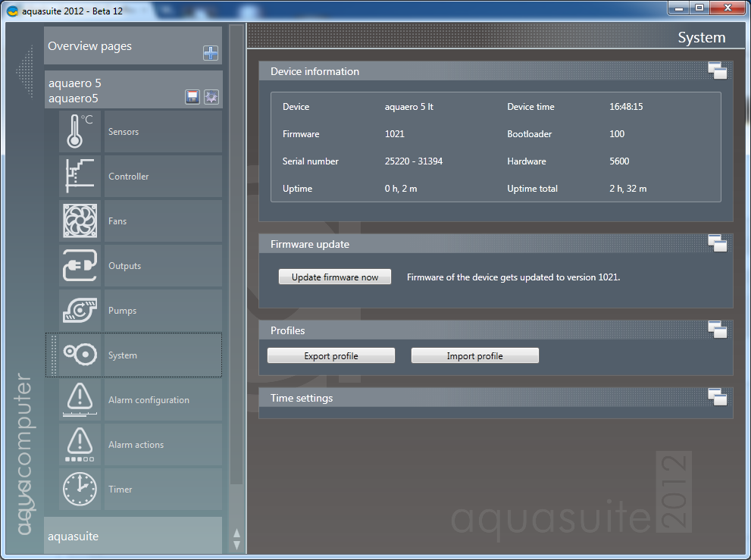751x560 pixels.
Task: Open the aquasuite section in sidebar
Action: pyautogui.click(x=133, y=536)
